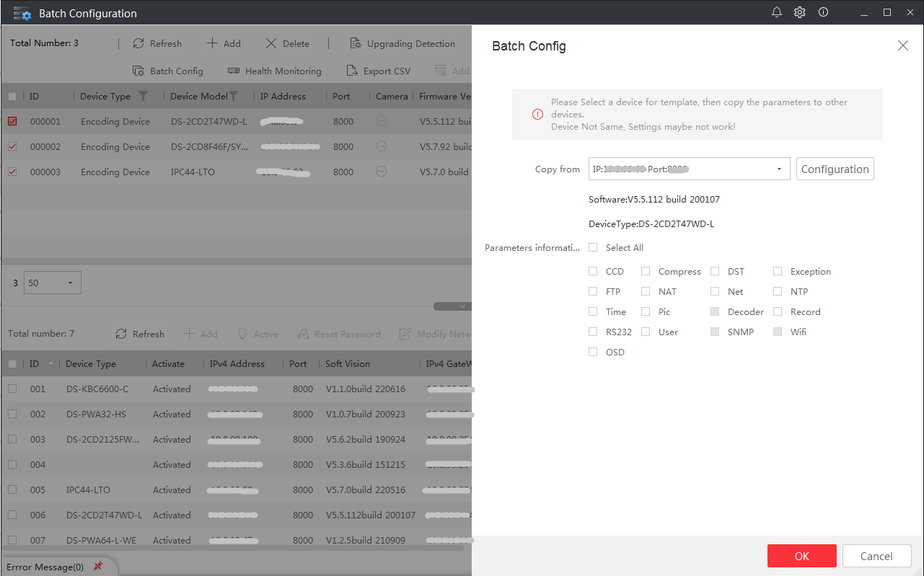Click the info icon in title bar
The image size is (924, 576).
823,12
